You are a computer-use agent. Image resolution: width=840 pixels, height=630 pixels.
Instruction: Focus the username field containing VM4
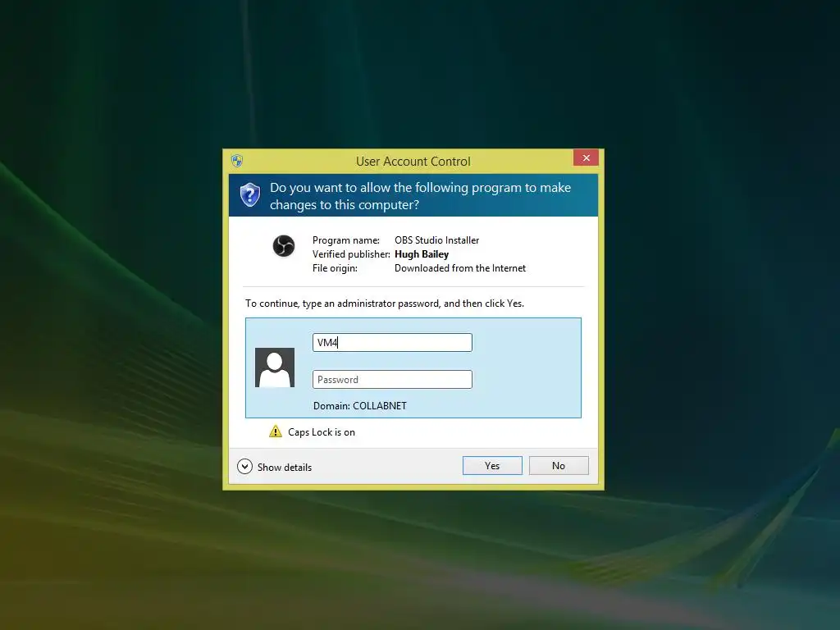[x=392, y=342]
